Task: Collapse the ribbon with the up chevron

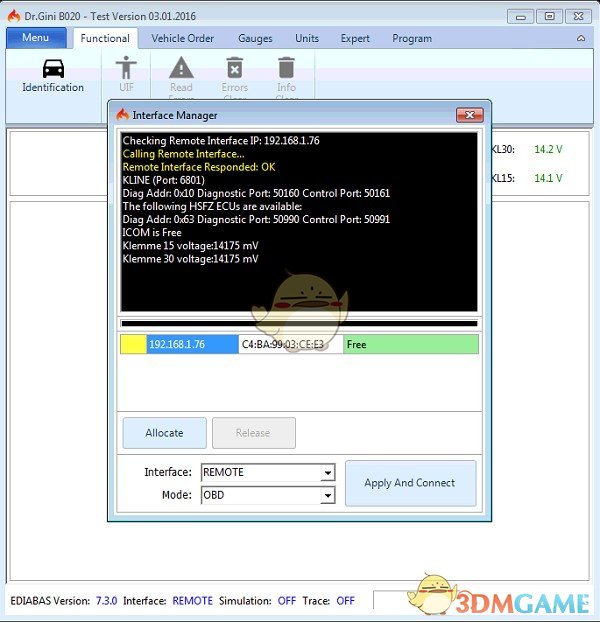Action: click(581, 38)
